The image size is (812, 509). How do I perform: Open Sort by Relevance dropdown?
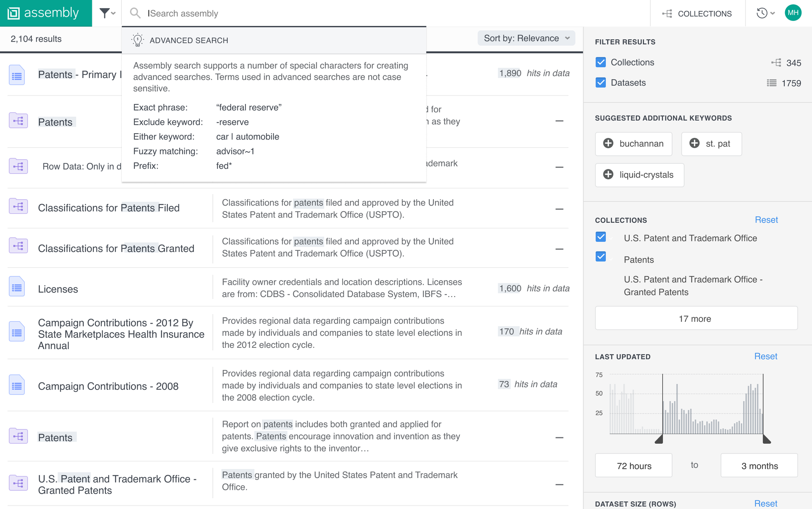pyautogui.click(x=526, y=38)
